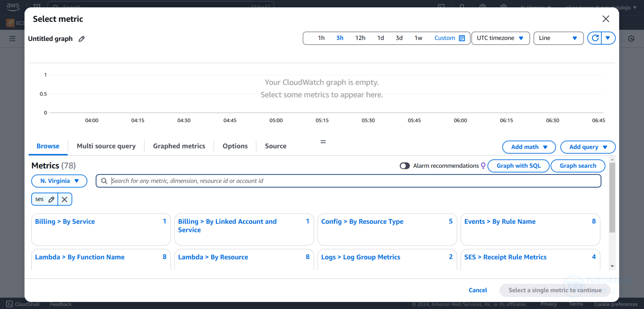Click the scrollbar up arrow
Image resolution: width=644 pixels, height=309 pixels.
coord(612,160)
